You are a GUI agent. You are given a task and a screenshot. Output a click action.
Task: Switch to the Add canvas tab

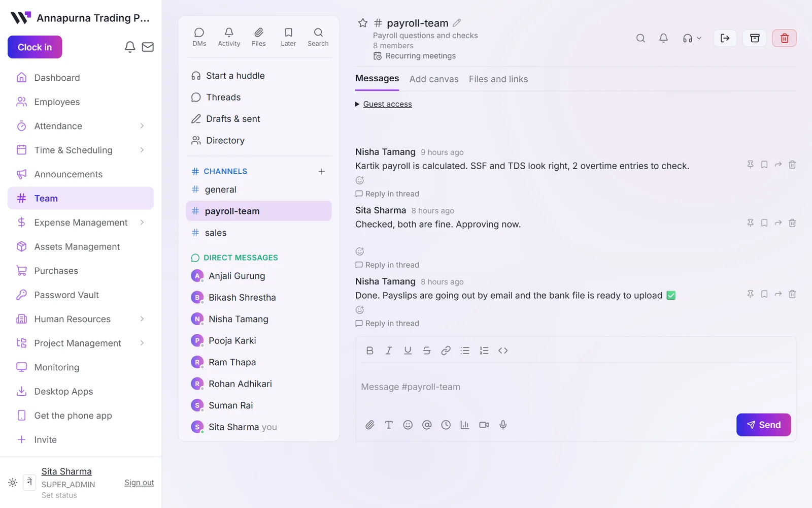pyautogui.click(x=434, y=79)
